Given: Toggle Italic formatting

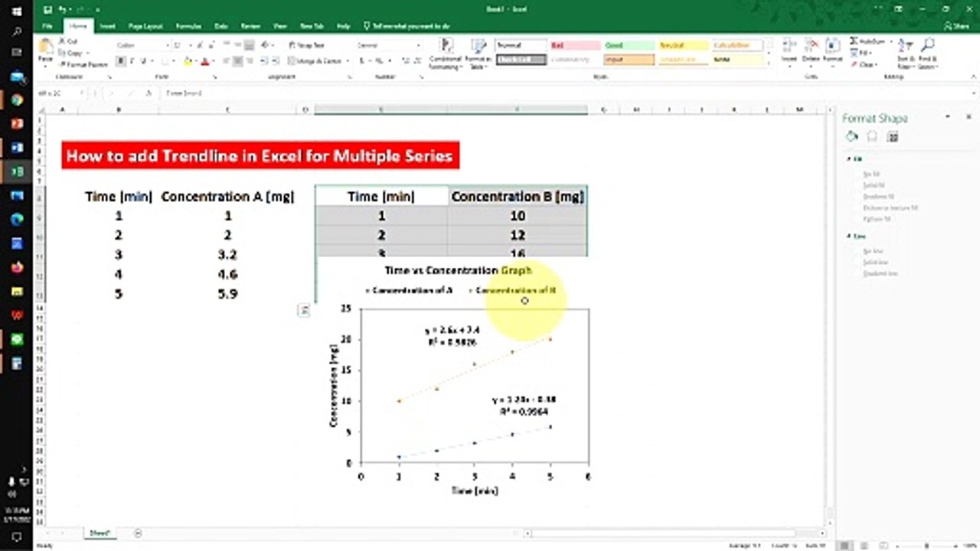Looking at the screenshot, I should 132,61.
